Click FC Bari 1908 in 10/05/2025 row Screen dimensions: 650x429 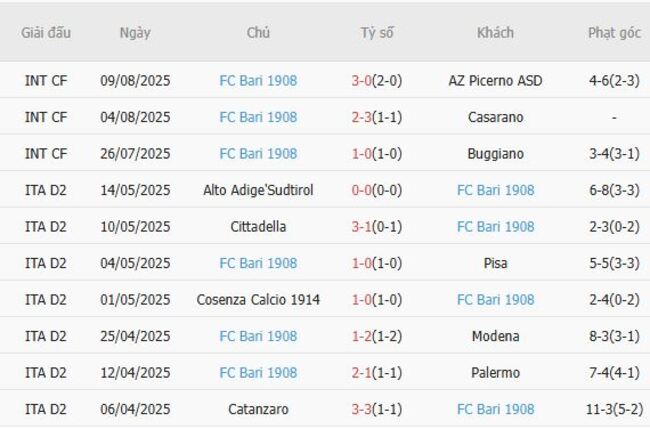click(495, 227)
